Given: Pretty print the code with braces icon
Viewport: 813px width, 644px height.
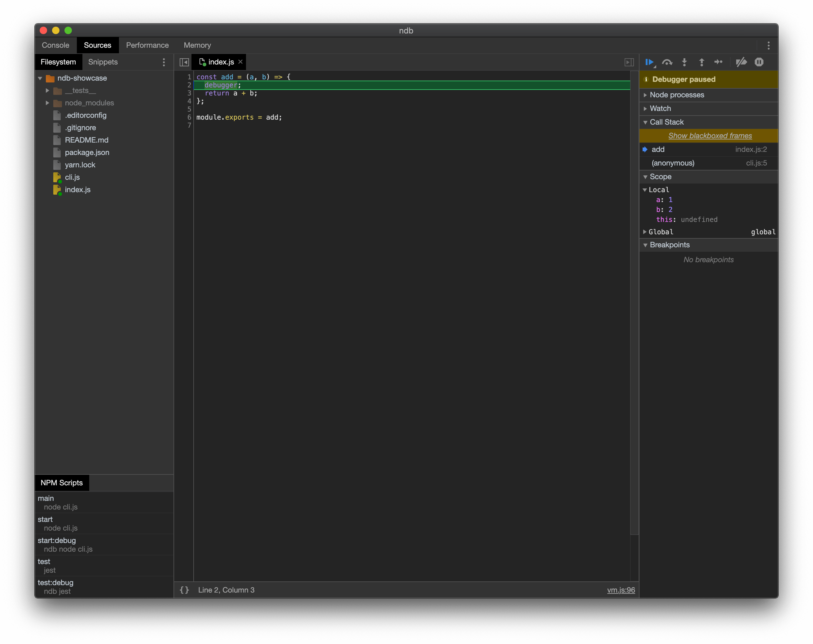Looking at the screenshot, I should 184,590.
